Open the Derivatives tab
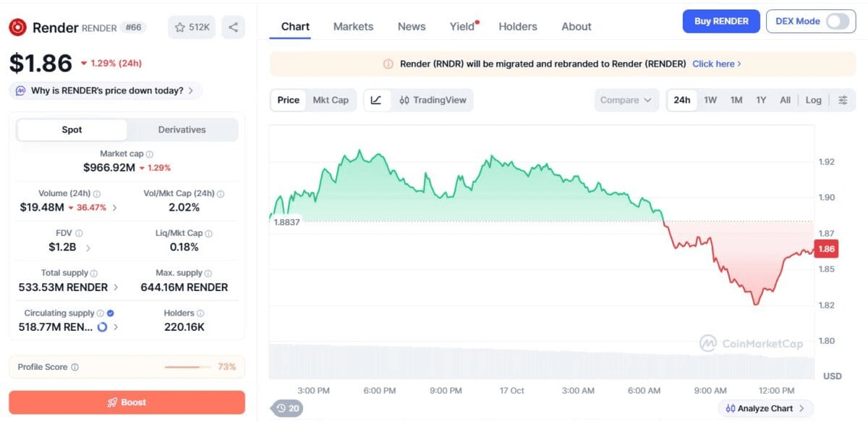The image size is (868, 422). pos(182,130)
